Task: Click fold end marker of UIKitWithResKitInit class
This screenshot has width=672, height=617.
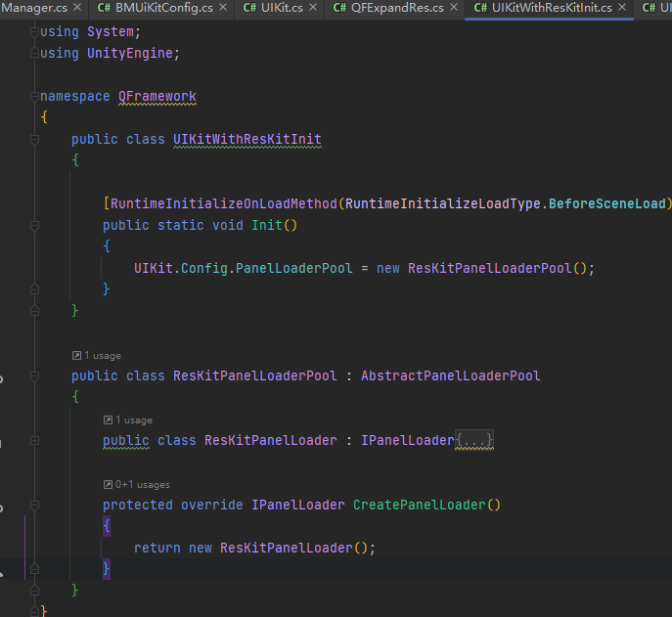Action: point(34,311)
